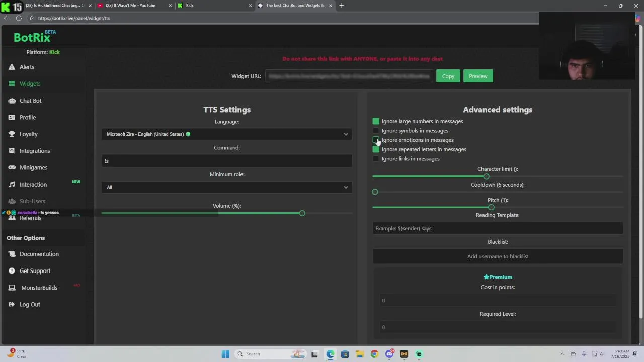Open Documentation link in sidebar

coord(39,254)
